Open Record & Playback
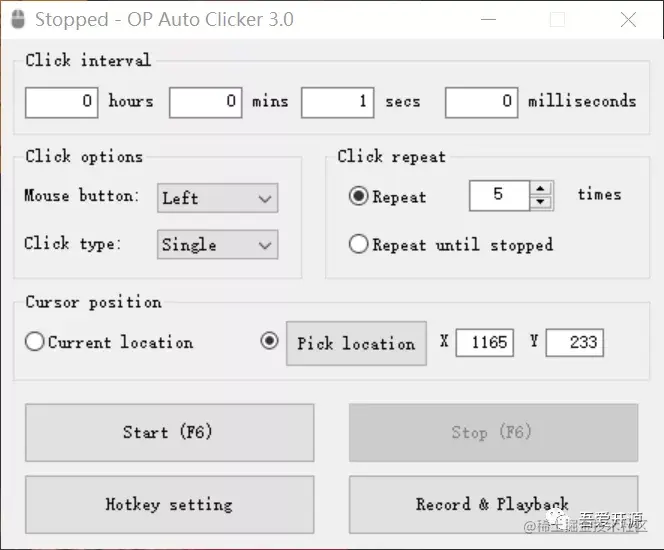 (493, 504)
